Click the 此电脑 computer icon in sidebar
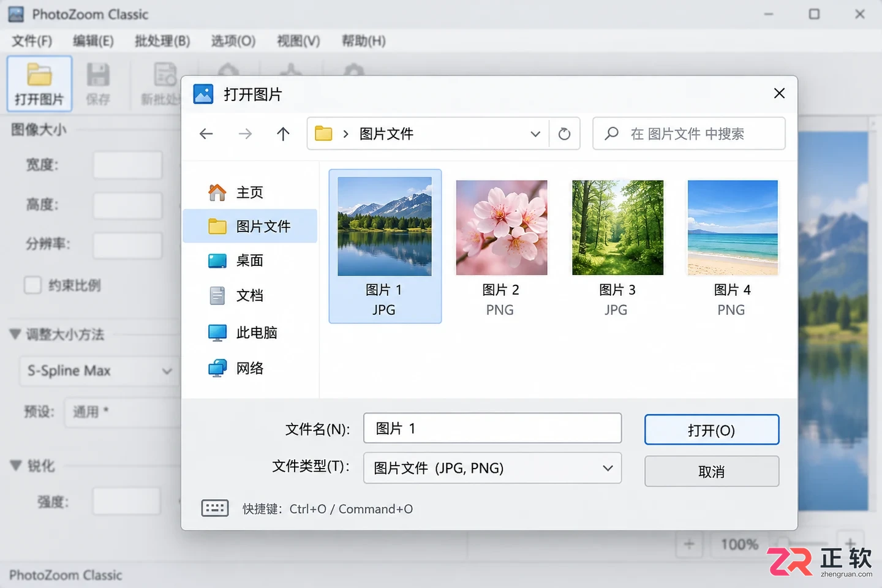The width and height of the screenshot is (882, 588). point(217,333)
